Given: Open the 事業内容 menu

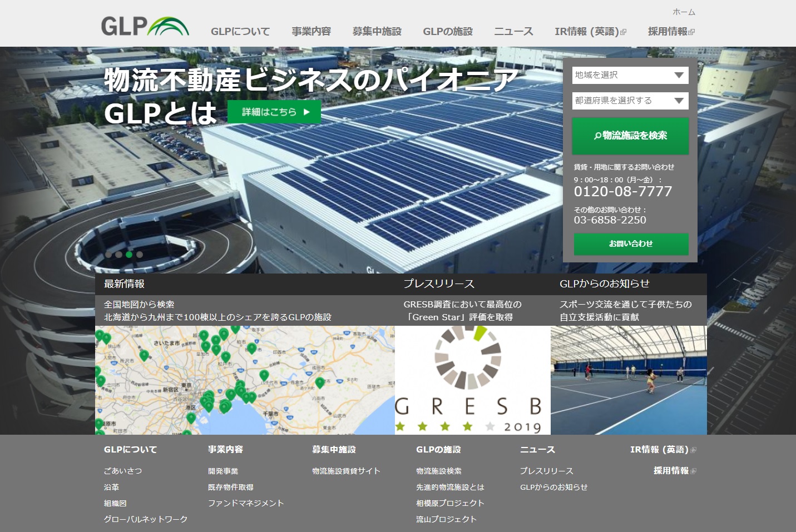Looking at the screenshot, I should (x=312, y=32).
